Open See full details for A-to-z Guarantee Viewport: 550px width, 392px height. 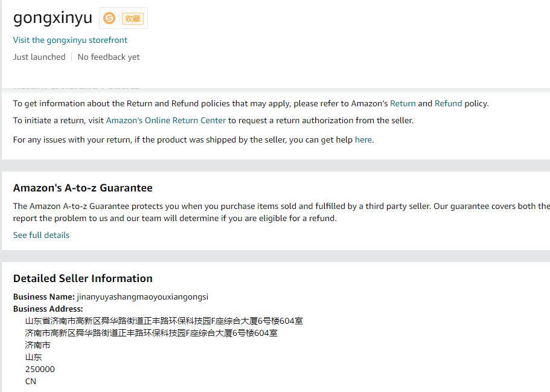point(41,235)
